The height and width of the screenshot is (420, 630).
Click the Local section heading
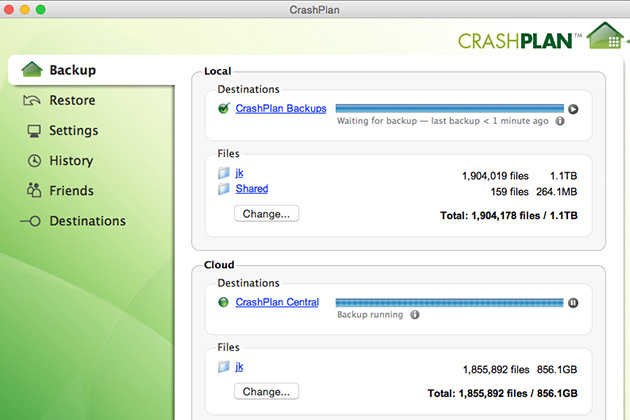point(218,71)
